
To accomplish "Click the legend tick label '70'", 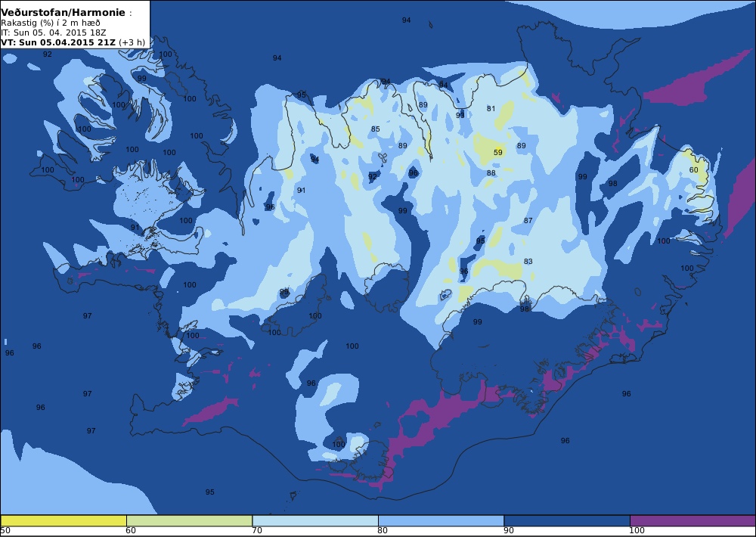I will (257, 531).
